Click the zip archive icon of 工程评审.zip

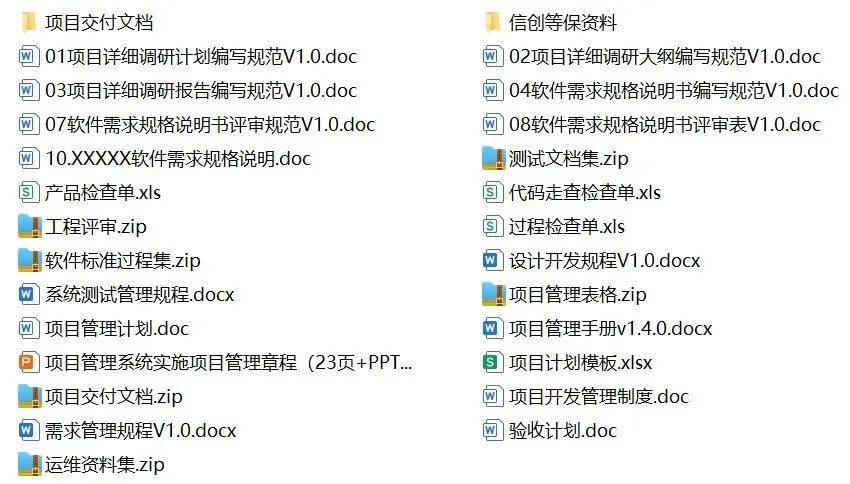coord(29,227)
